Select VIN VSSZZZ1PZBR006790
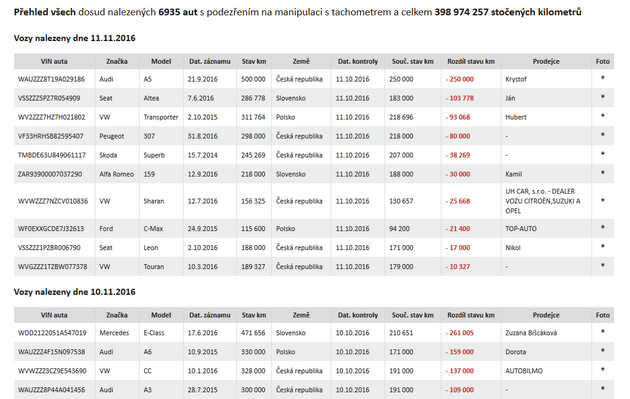 tap(49, 248)
